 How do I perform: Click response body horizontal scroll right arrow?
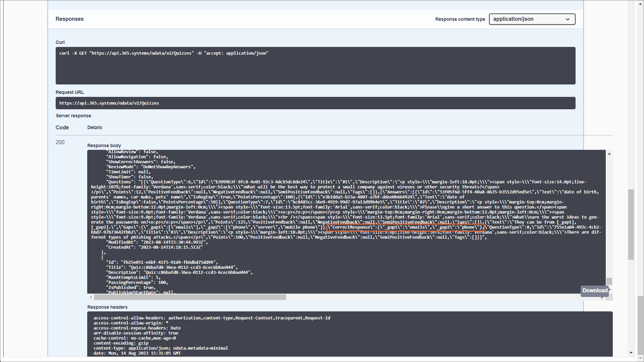[x=602, y=297]
